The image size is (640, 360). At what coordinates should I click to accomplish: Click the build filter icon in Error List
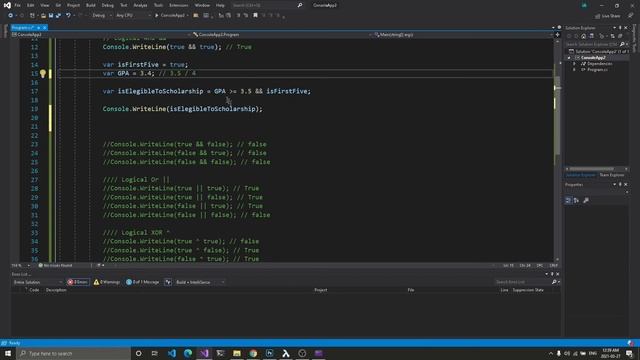pos(168,282)
